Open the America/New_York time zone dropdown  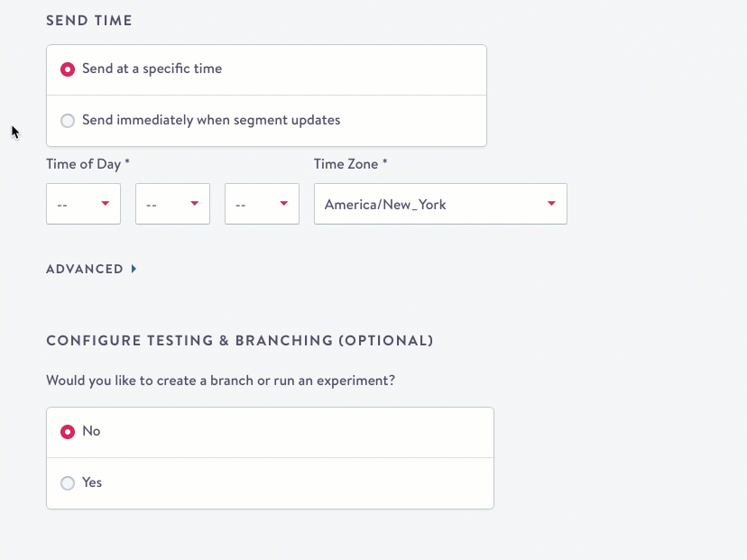pyautogui.click(x=439, y=205)
